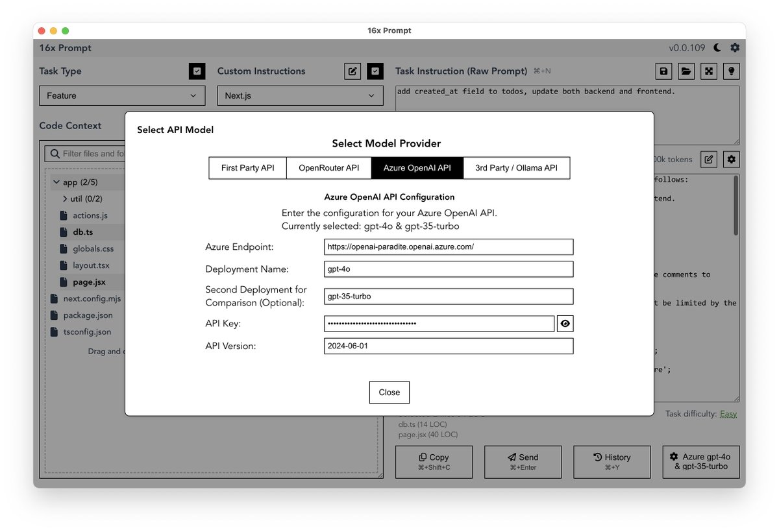Click the save prompt floppy disk icon
The width and height of the screenshot is (779, 532).
click(x=663, y=71)
